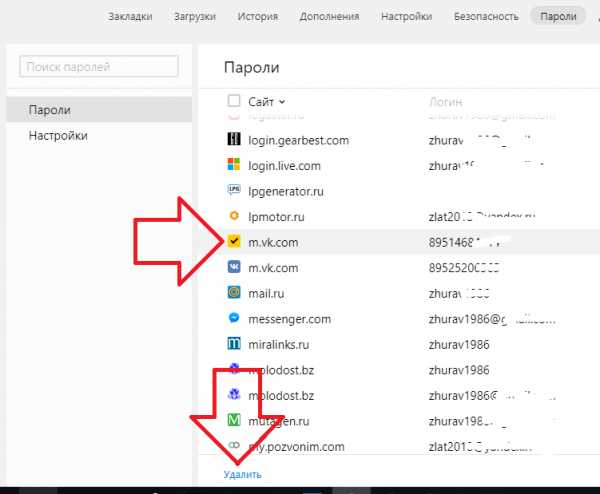Switch to the История tab

[258, 16]
